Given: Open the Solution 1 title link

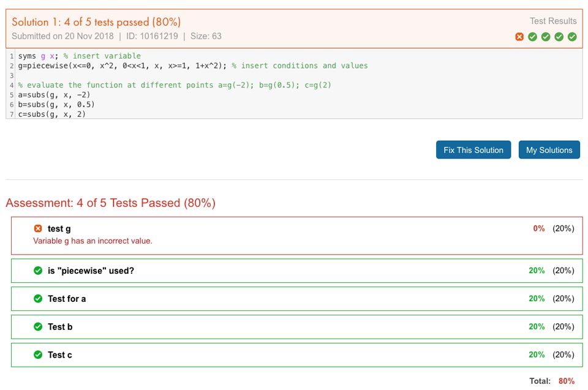Looking at the screenshot, I should coord(96,22).
